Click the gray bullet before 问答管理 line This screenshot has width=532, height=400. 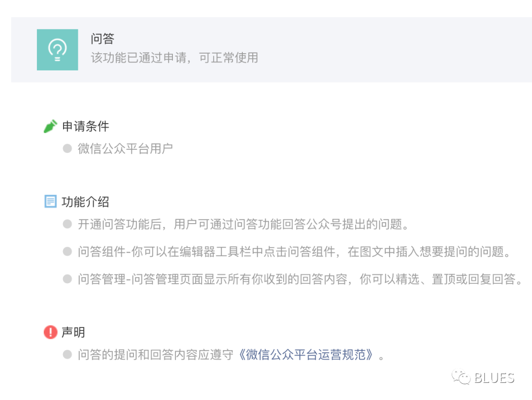(x=67, y=279)
